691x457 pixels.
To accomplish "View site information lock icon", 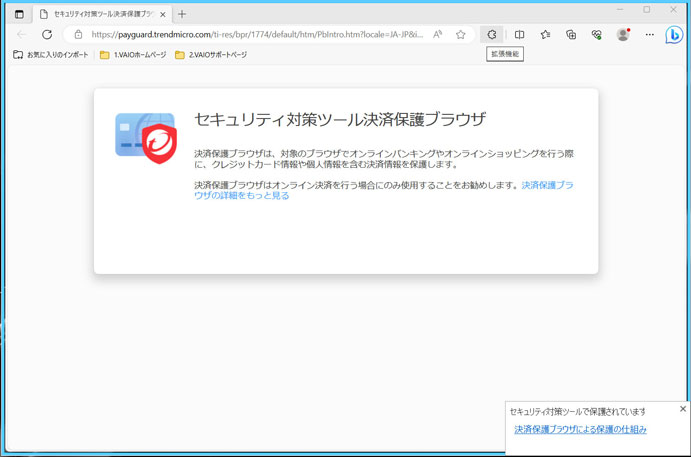I will click(x=78, y=34).
